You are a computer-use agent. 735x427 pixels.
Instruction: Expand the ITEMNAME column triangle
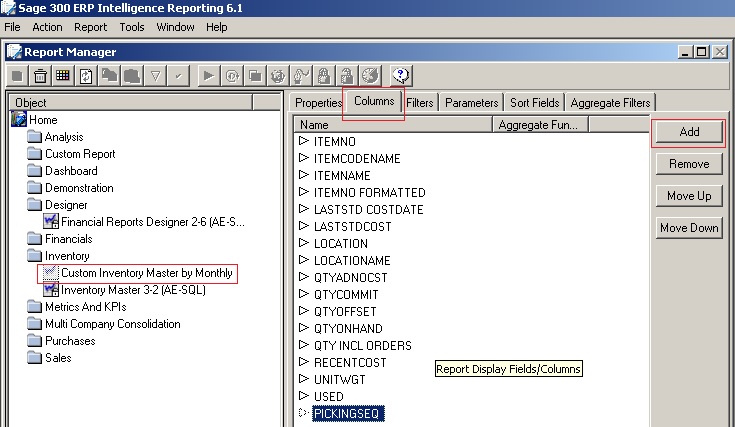point(304,175)
